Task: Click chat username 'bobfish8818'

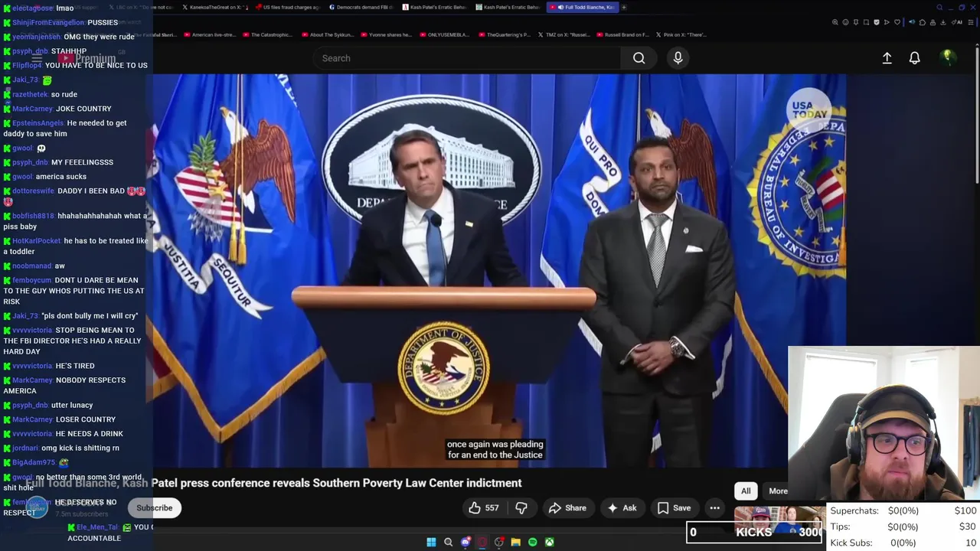Action: (x=33, y=216)
